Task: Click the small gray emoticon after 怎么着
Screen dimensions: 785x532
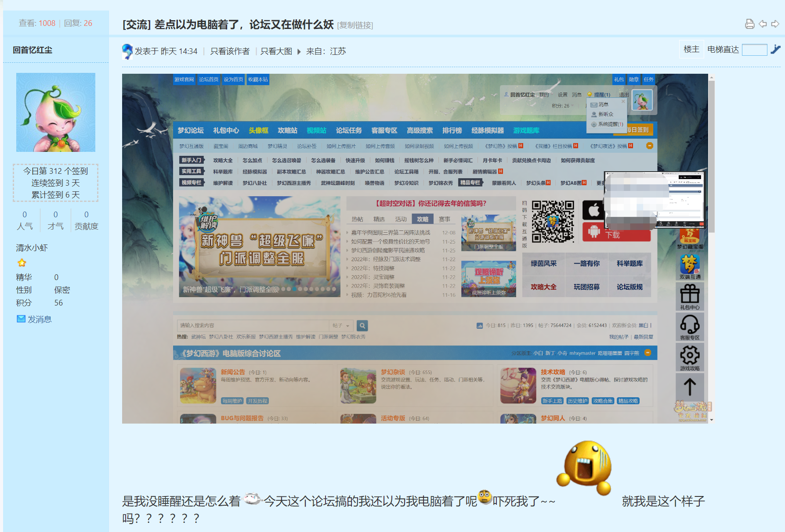Action: click(x=252, y=499)
